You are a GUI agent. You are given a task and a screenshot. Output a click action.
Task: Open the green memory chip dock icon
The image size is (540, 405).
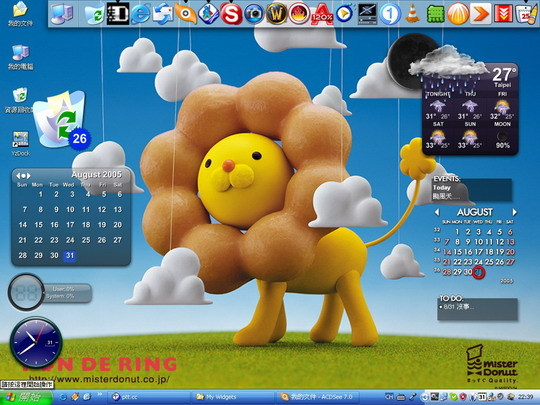[x=435, y=14]
